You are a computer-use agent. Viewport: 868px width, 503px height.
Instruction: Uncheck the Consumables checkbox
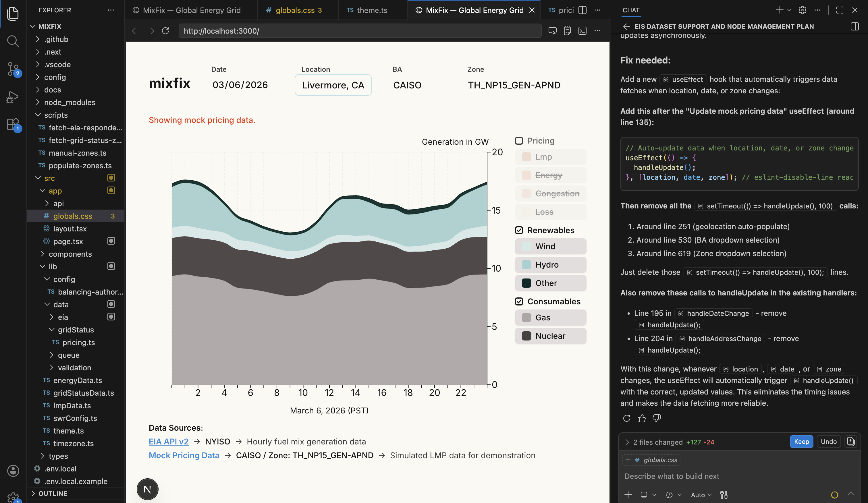click(x=519, y=301)
